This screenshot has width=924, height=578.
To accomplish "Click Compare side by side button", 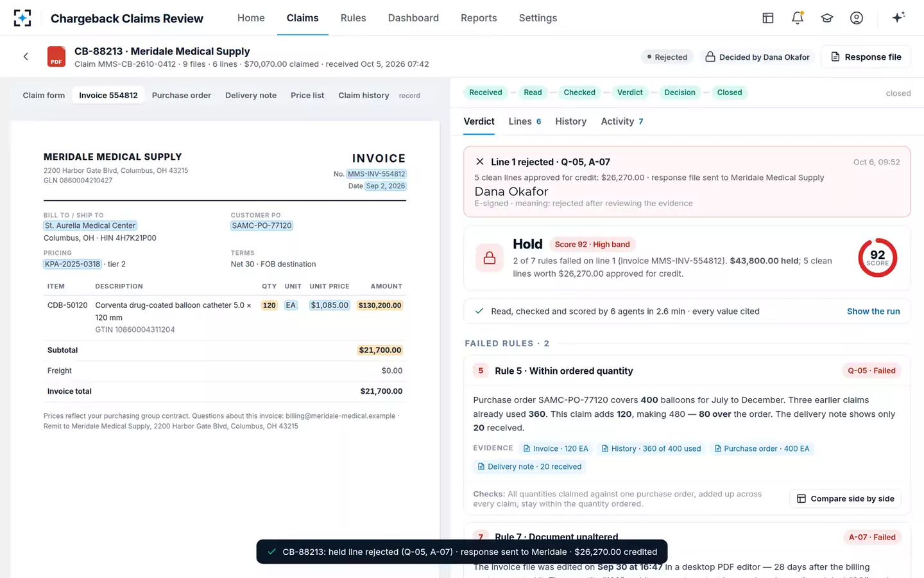I will [845, 499].
